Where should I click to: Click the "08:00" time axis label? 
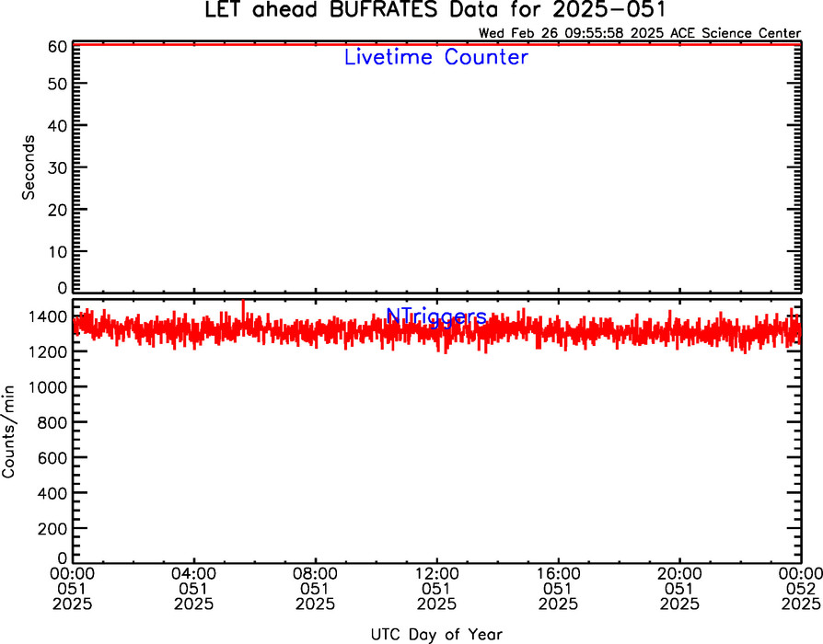[316, 573]
